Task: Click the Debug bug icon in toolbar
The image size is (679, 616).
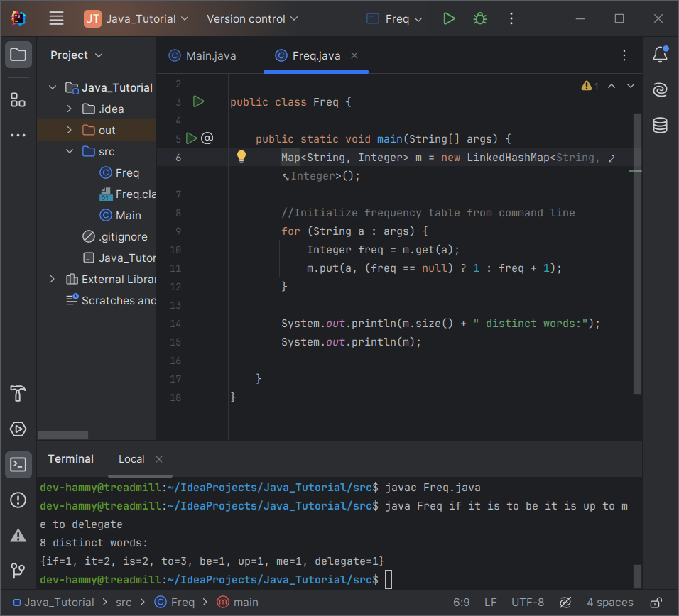Action: [x=480, y=19]
